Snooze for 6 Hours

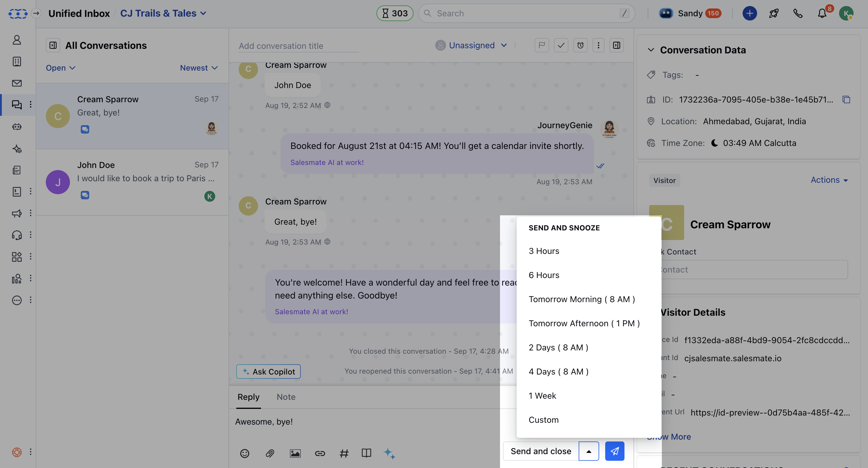coord(589,275)
